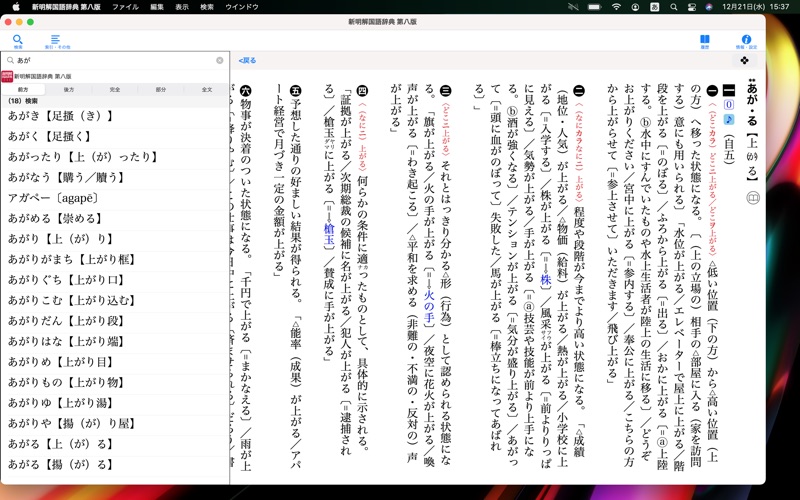Click the red dictionary logo icon
The width and height of the screenshot is (800, 500).
coord(7,76)
